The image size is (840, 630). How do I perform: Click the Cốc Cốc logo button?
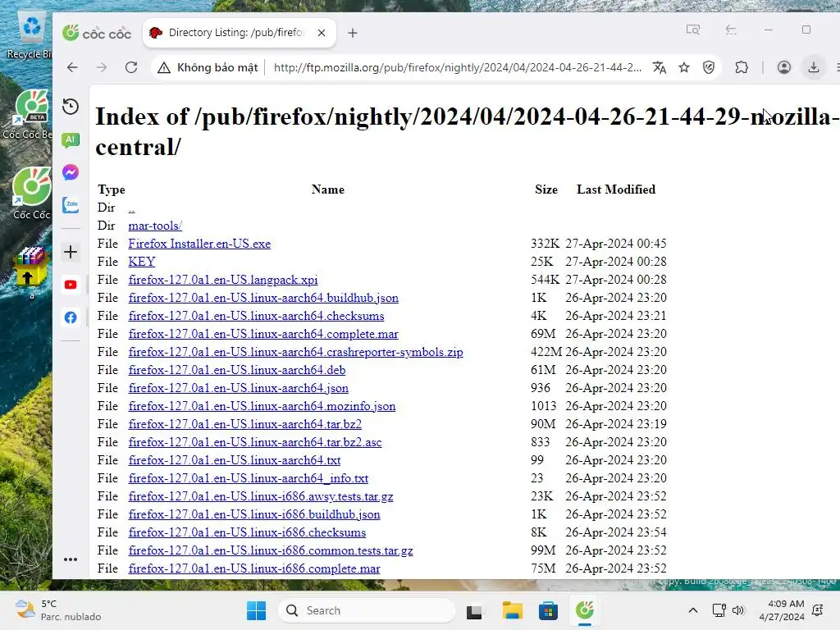(97, 33)
